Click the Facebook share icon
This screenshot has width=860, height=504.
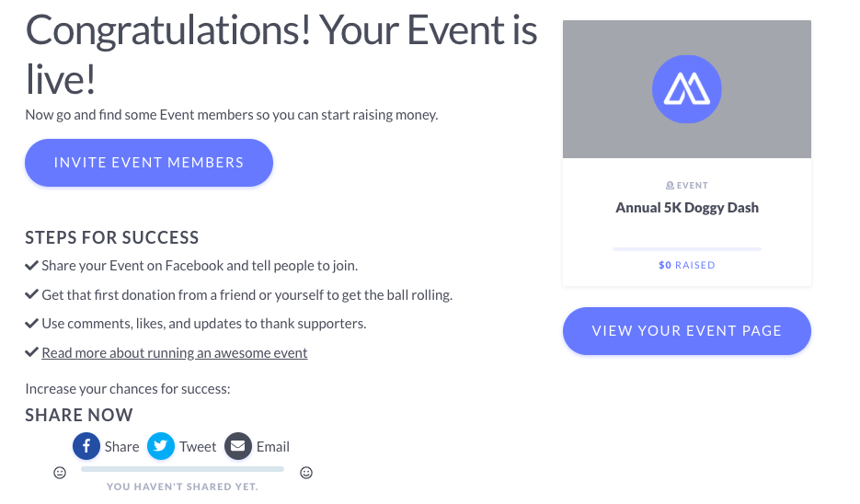click(x=86, y=446)
